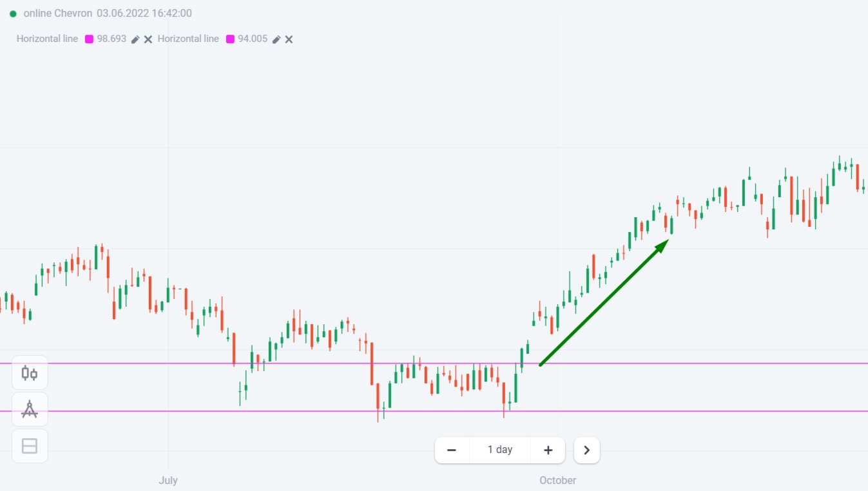The height and width of the screenshot is (491, 868).
Task: Click the October label on time axis
Action: pyautogui.click(x=557, y=480)
